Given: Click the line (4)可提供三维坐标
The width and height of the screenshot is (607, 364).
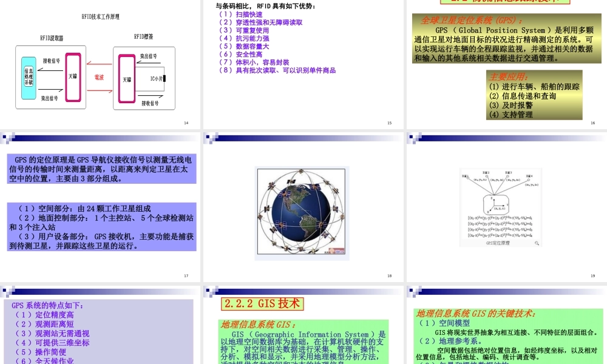Looking at the screenshot, I should pos(52,343).
